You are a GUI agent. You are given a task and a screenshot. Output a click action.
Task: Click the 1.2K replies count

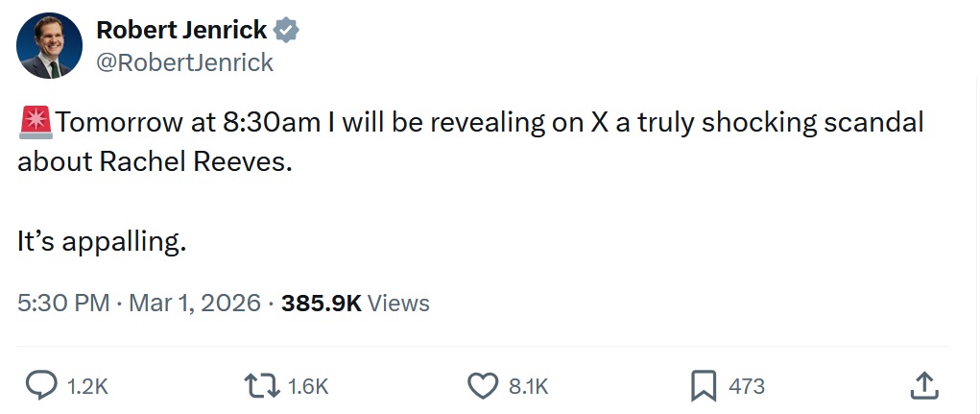pos(88,386)
